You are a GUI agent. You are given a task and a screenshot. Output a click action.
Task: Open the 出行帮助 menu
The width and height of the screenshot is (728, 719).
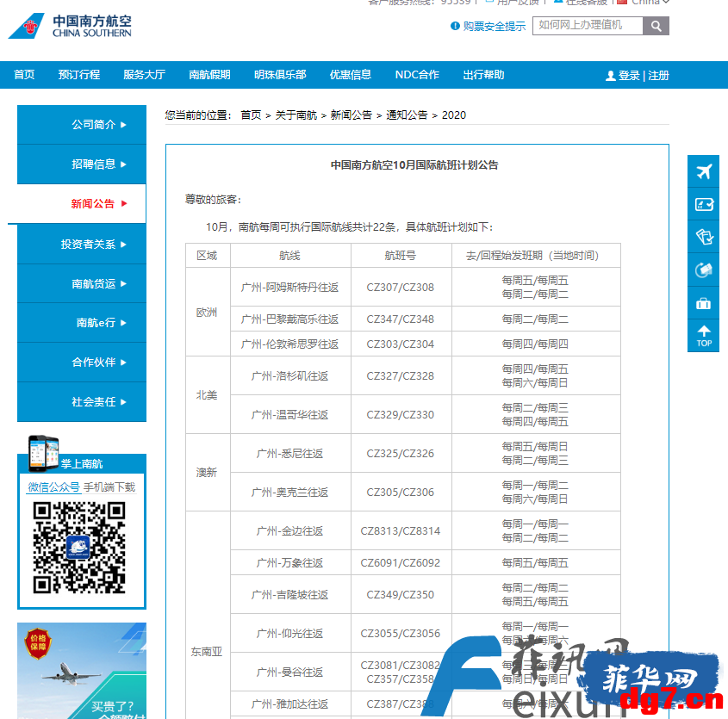click(483, 75)
